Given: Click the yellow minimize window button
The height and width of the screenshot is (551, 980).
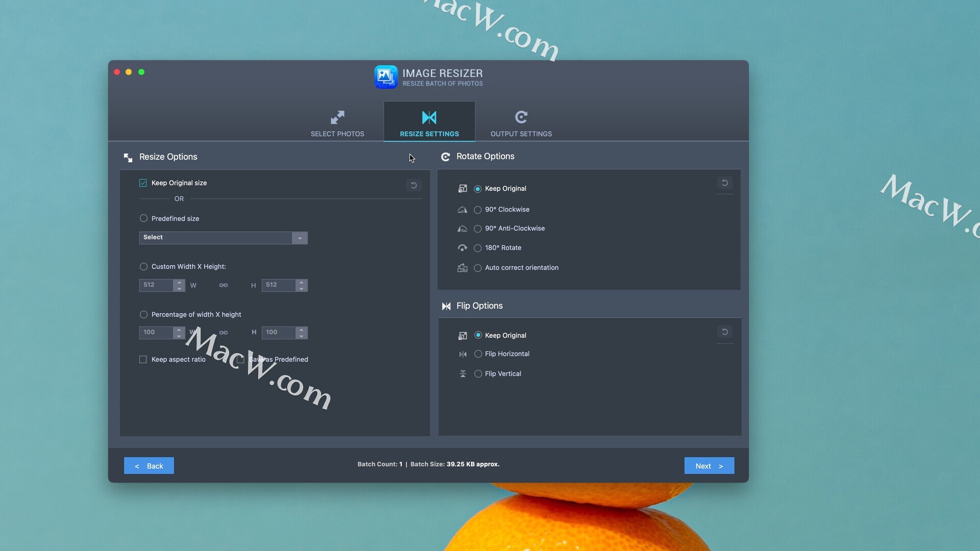Looking at the screenshot, I should [129, 72].
